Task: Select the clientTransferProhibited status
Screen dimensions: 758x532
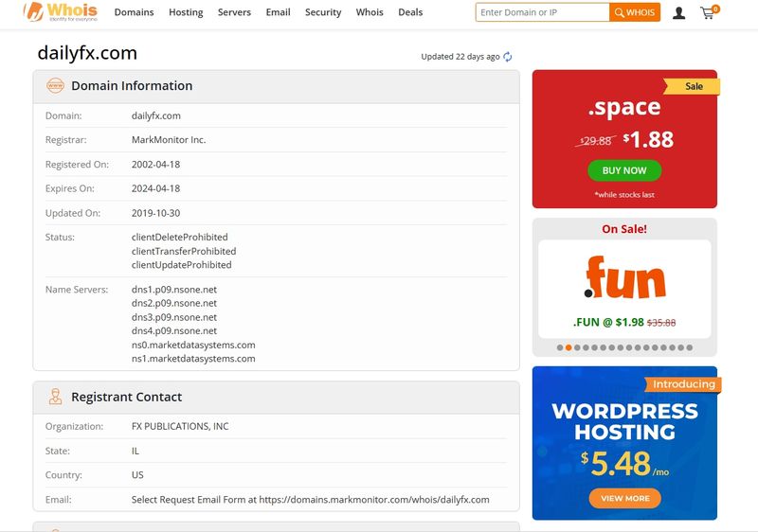Action: coord(184,251)
